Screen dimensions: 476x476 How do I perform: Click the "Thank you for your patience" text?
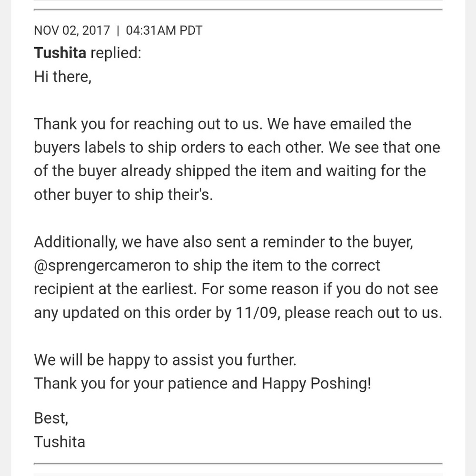coord(130,383)
